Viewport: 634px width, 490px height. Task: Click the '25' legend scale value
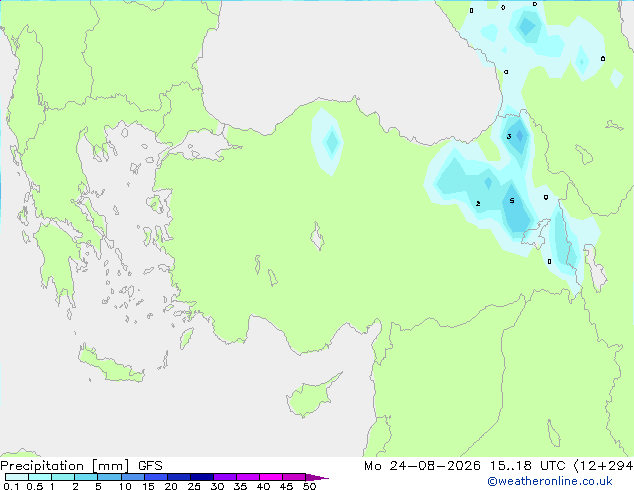point(194,486)
